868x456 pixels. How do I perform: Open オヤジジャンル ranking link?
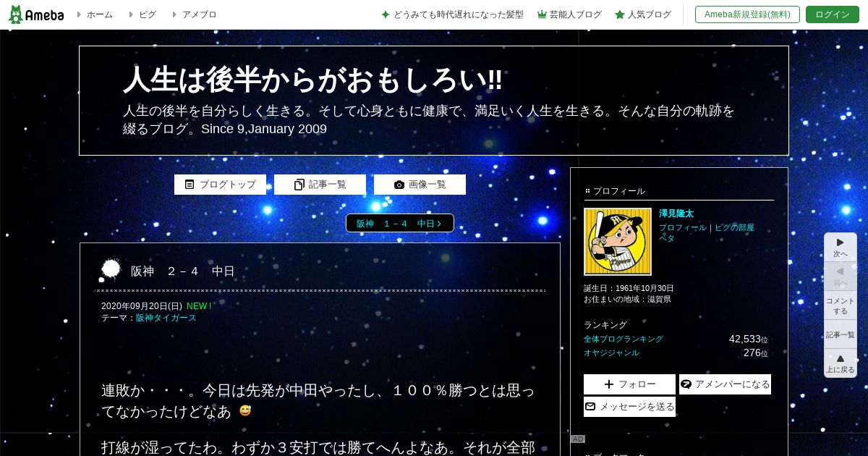(611, 353)
